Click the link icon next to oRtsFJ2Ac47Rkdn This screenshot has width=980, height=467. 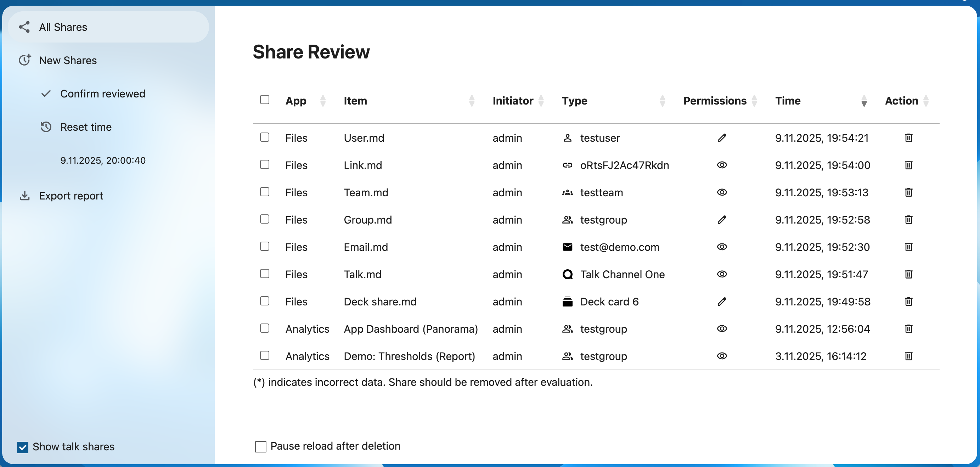[x=567, y=165]
